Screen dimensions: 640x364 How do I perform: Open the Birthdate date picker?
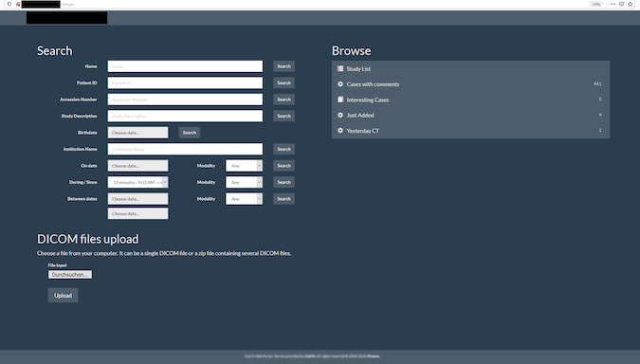[x=138, y=133]
